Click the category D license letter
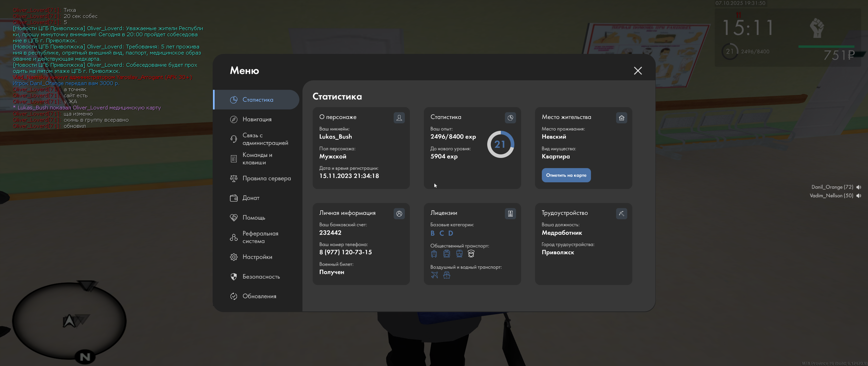 pyautogui.click(x=451, y=233)
